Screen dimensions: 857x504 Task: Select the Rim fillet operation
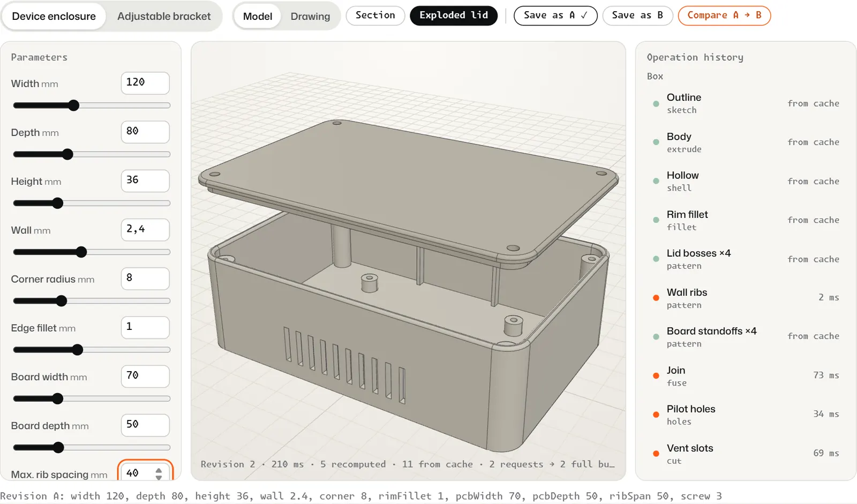[746, 220]
